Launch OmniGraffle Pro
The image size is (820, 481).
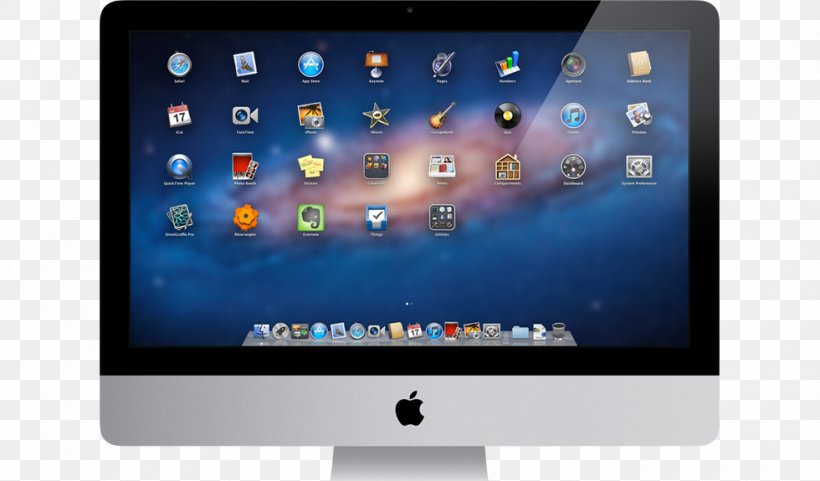[179, 217]
